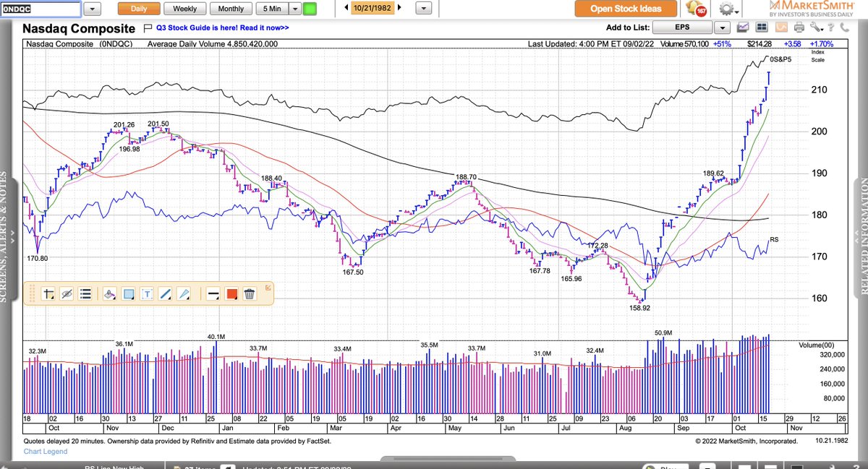Open the EPS list dropdown arrow
Image resolution: width=868 pixels, height=469 pixels.
click(721, 27)
